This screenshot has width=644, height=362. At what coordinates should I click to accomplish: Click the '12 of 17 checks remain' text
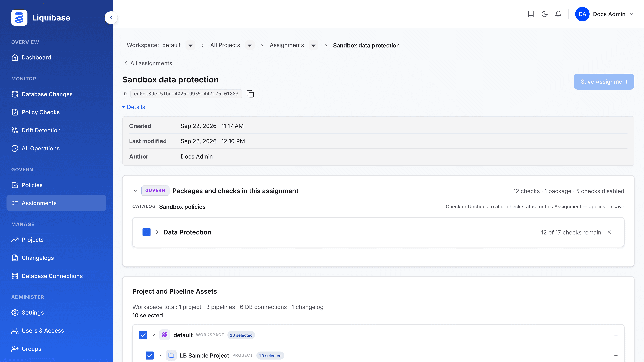tap(571, 233)
